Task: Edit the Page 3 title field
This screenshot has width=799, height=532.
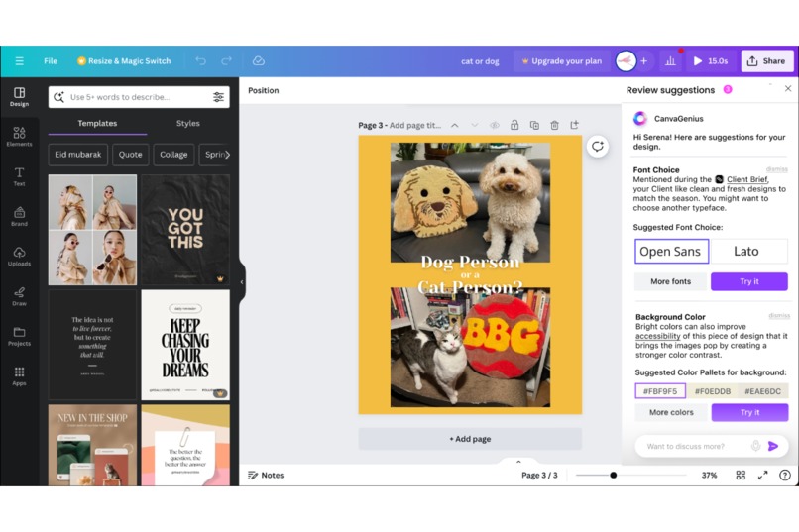Action: click(415, 125)
